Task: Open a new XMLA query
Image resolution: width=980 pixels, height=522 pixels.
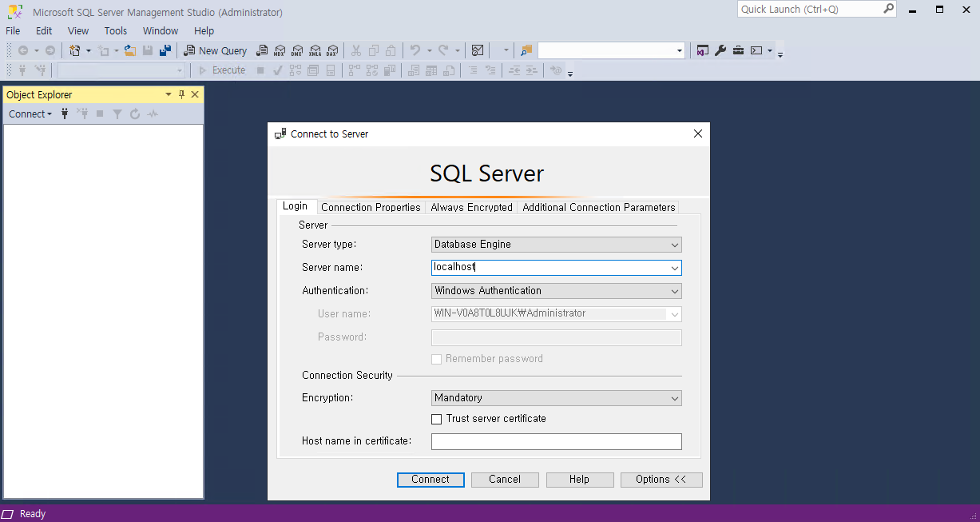Action: (x=315, y=50)
